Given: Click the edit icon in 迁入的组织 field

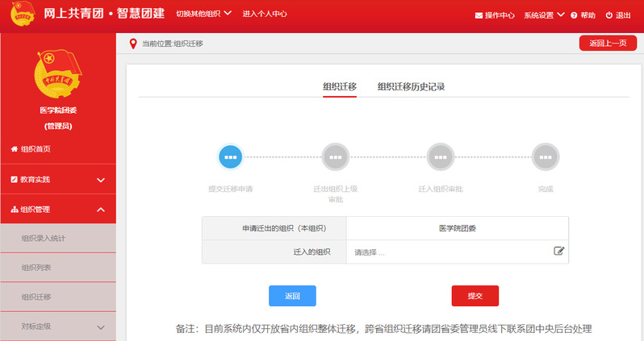Looking at the screenshot, I should click(x=558, y=252).
